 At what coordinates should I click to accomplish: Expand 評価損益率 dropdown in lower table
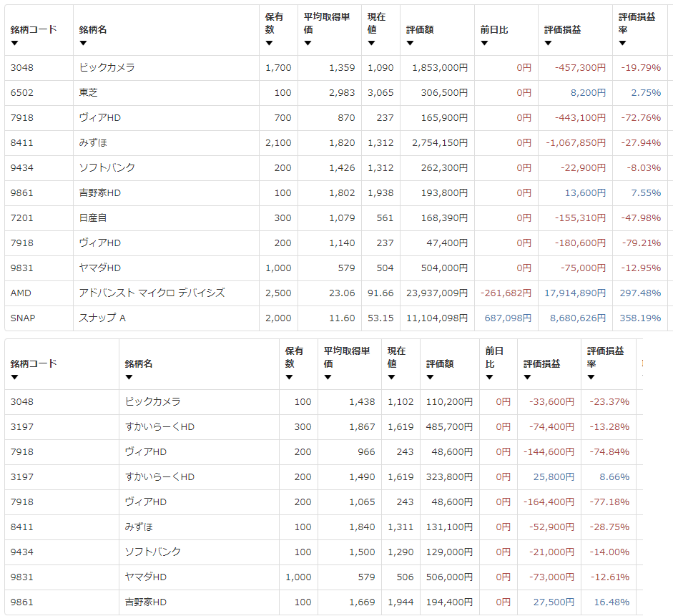[591, 377]
